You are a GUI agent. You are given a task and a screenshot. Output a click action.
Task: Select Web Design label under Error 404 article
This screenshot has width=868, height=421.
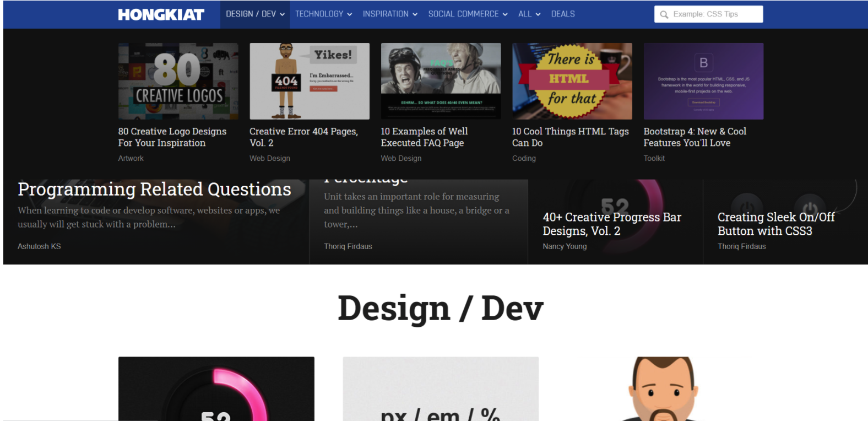[270, 158]
